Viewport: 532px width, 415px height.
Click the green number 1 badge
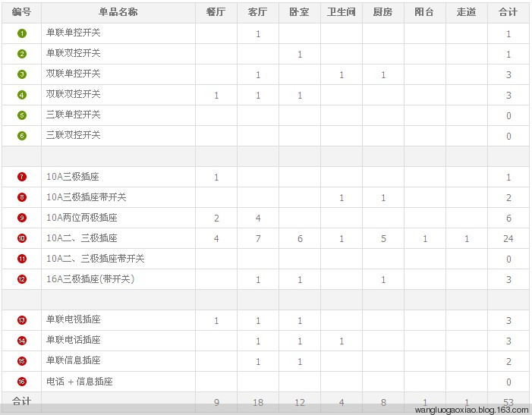click(x=22, y=33)
